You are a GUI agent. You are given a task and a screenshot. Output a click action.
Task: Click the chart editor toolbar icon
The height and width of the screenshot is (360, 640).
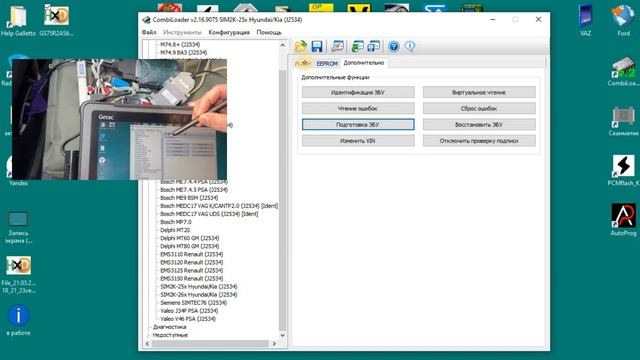(x=337, y=46)
